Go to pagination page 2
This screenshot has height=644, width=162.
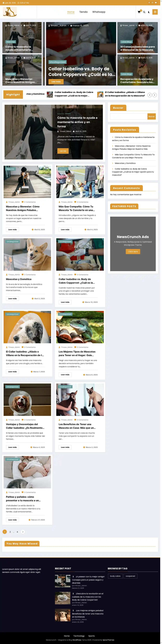(10, 532)
